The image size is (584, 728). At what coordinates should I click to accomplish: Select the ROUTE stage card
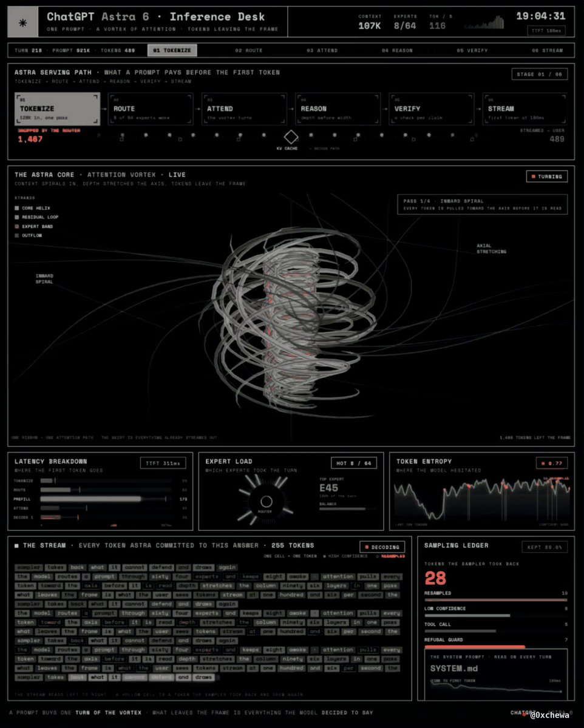151,109
